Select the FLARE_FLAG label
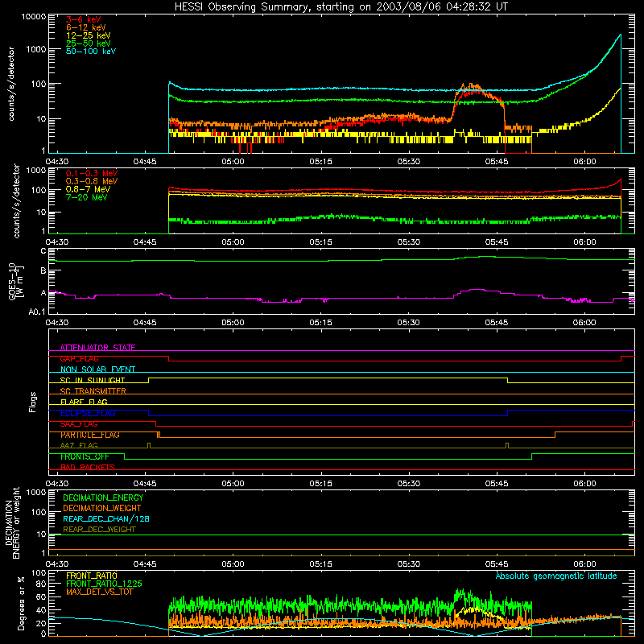644x644 pixels. 84,402
